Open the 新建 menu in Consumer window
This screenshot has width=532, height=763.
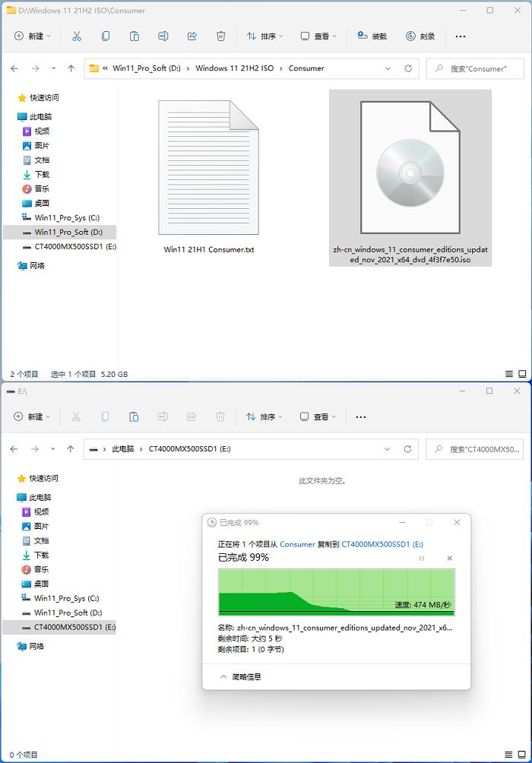coord(32,36)
